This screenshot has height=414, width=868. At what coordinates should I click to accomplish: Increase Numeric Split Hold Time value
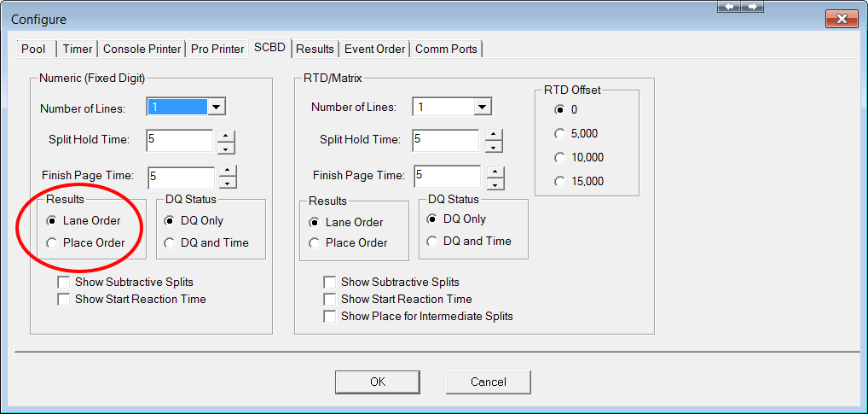(226, 135)
